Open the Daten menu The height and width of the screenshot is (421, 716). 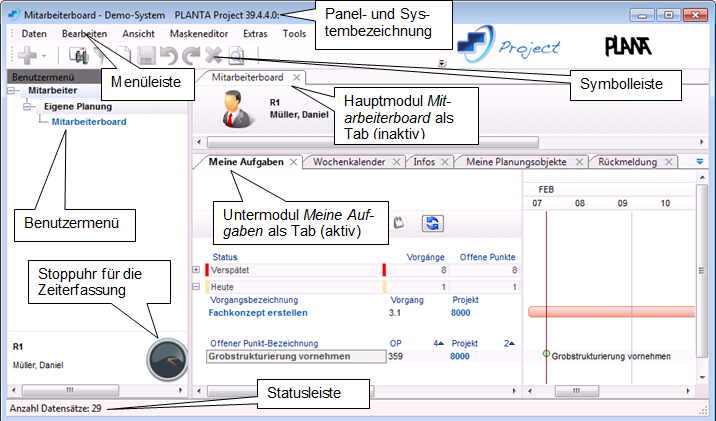(x=34, y=33)
